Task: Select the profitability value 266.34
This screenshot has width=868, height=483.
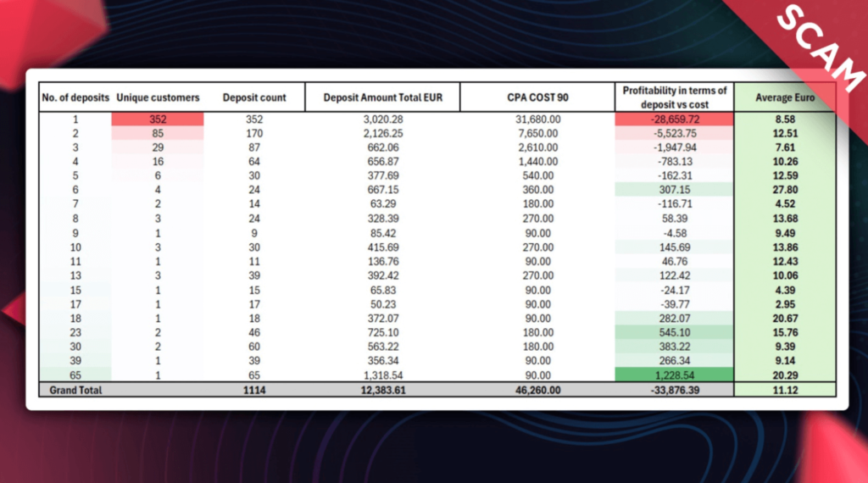Action: click(674, 361)
